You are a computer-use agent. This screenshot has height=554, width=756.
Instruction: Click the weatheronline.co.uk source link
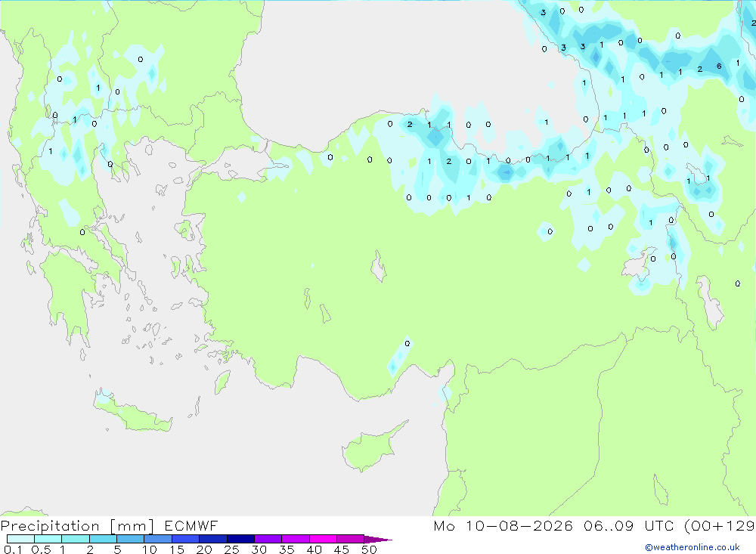click(x=692, y=547)
